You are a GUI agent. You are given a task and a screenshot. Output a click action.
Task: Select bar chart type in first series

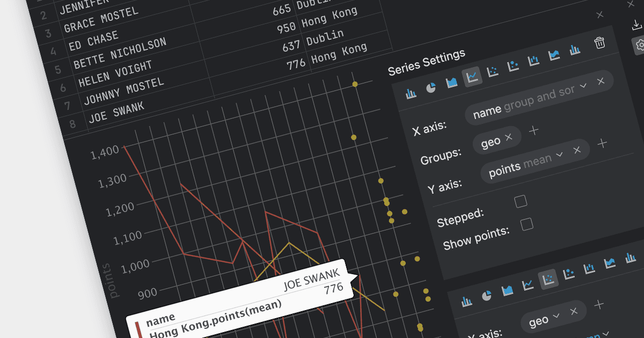click(411, 94)
